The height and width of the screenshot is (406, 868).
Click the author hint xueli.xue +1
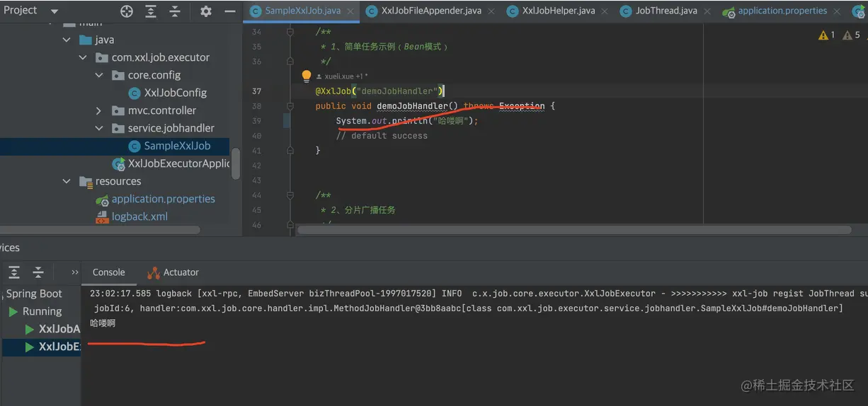(342, 76)
